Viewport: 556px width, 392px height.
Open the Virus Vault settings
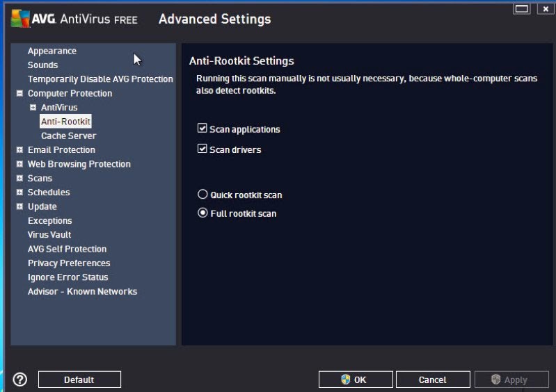[49, 235]
